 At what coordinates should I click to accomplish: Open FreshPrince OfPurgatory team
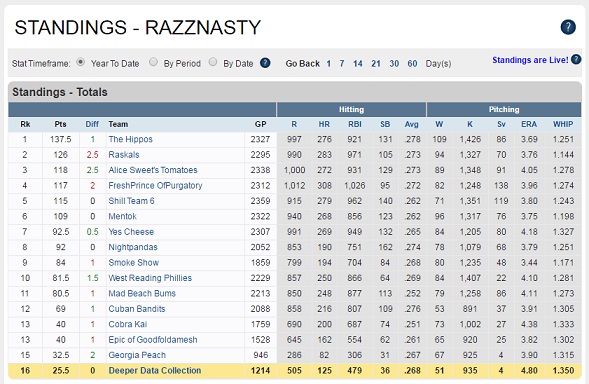155,186
